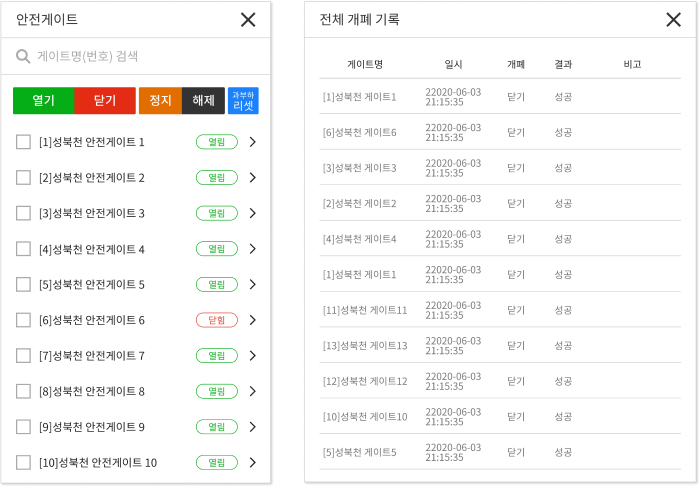Close the 전체 개폐 기록 panel

673,19
